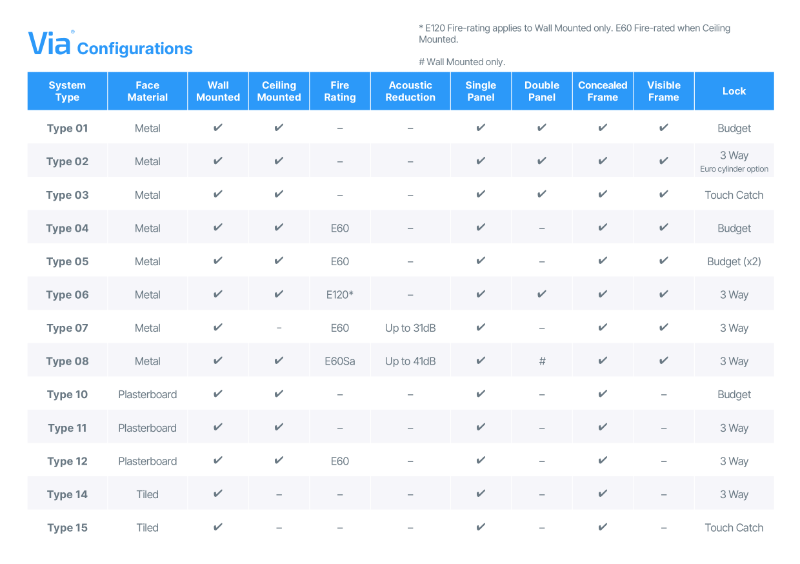Select the E60Sa fire rating cell
Screen dimensions: 800x564
click(x=340, y=361)
